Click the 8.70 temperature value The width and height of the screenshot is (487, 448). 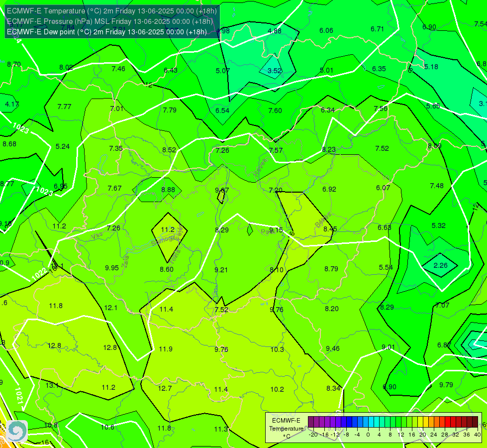pyautogui.click(x=14, y=64)
